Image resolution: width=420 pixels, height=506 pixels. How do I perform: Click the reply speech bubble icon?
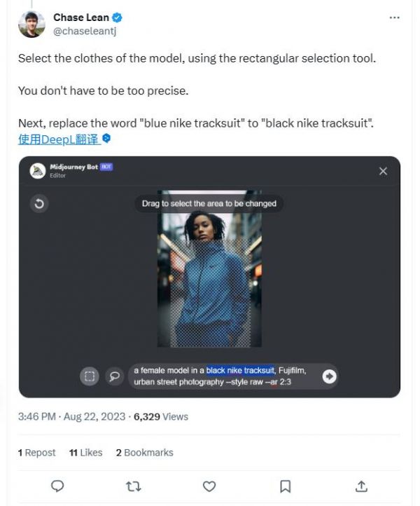click(58, 486)
